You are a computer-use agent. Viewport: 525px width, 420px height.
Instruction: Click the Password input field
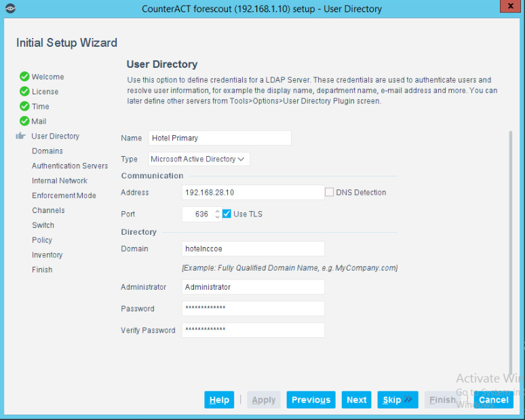point(253,309)
